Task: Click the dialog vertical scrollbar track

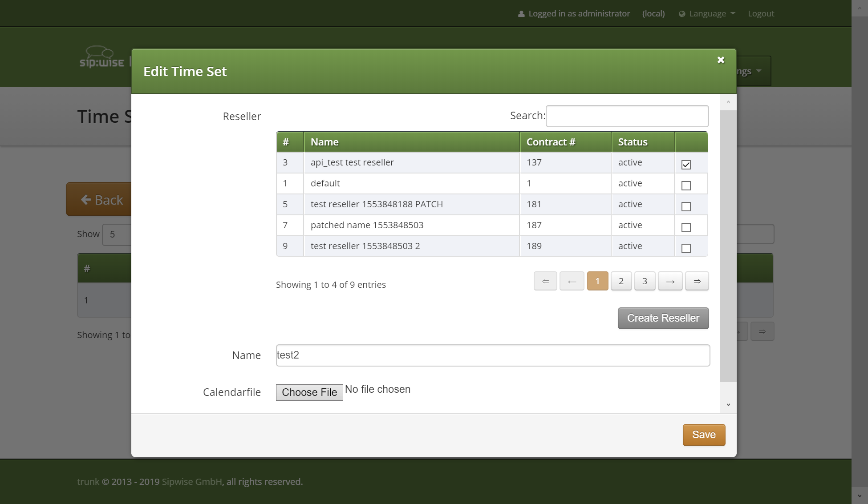Action: tap(728, 390)
